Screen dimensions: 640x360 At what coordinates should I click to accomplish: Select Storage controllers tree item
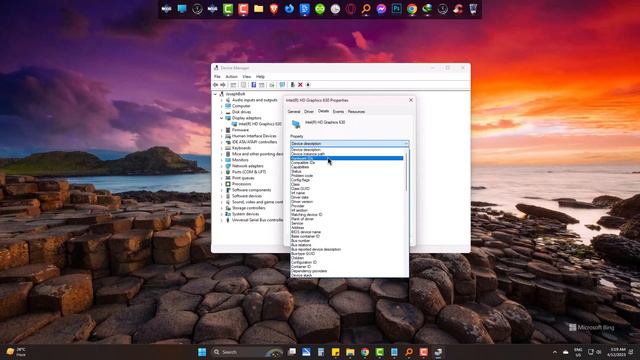(x=249, y=208)
